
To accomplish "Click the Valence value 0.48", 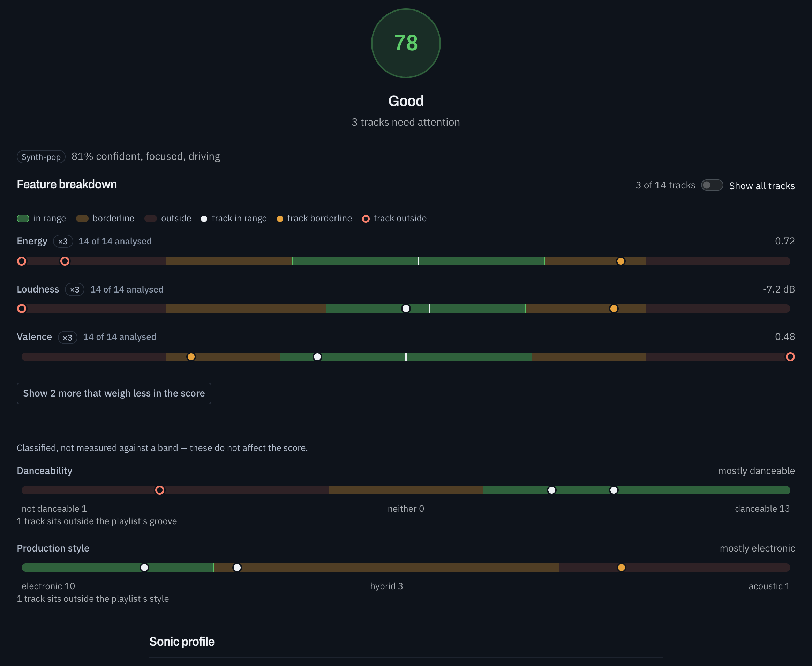I will pos(785,336).
